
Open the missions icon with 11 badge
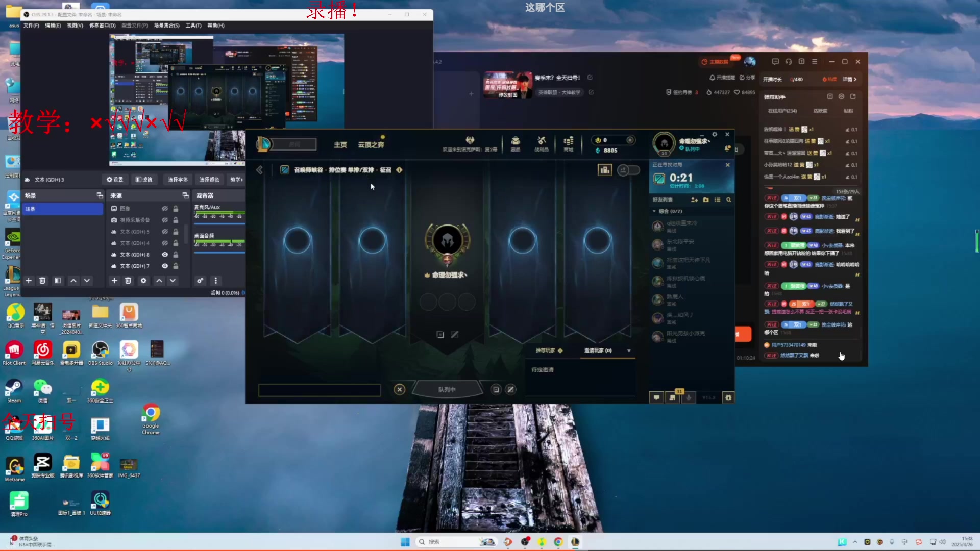[673, 397]
